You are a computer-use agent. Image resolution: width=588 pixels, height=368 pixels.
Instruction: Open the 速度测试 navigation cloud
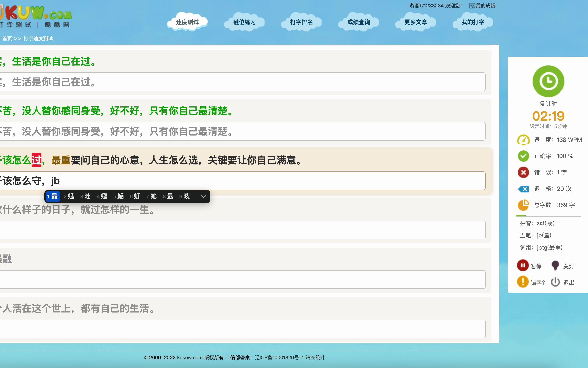[187, 22]
